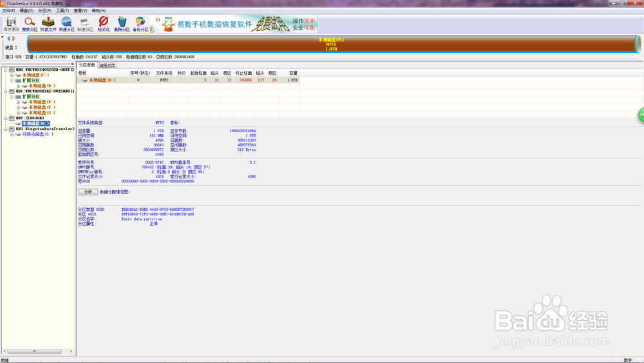644x363 pixels.
Task: Click the 终止柱面 column header
Action: (243, 73)
